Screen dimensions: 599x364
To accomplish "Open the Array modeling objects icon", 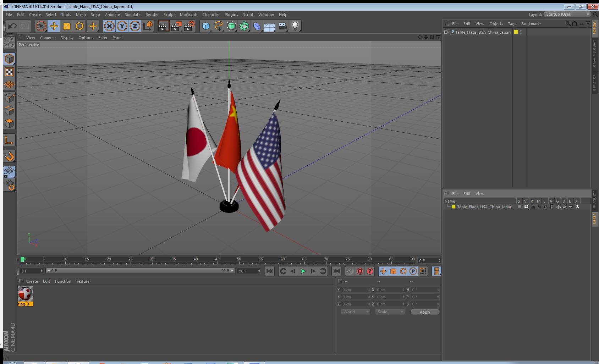I will tap(244, 26).
